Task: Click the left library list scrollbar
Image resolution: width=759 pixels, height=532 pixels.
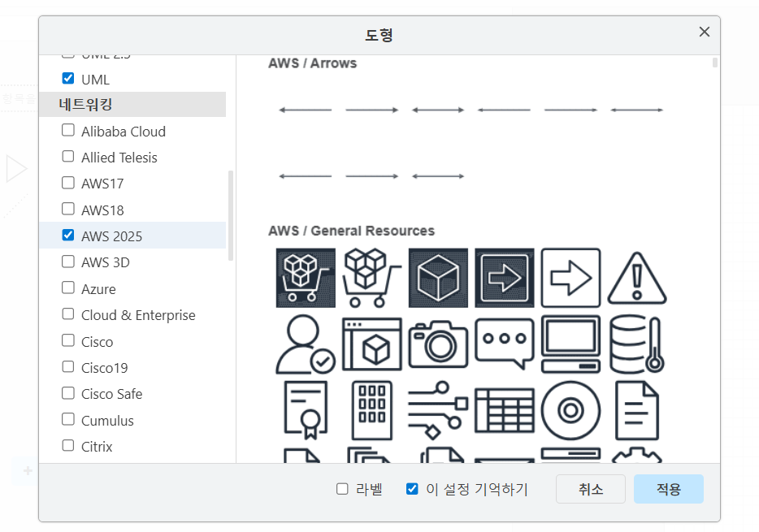Action: (231, 216)
